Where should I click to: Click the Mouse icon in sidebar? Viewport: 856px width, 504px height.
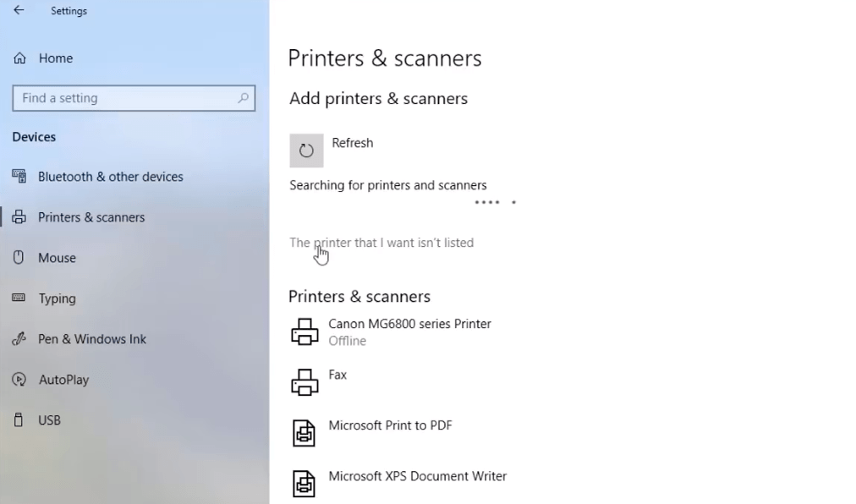tap(19, 257)
